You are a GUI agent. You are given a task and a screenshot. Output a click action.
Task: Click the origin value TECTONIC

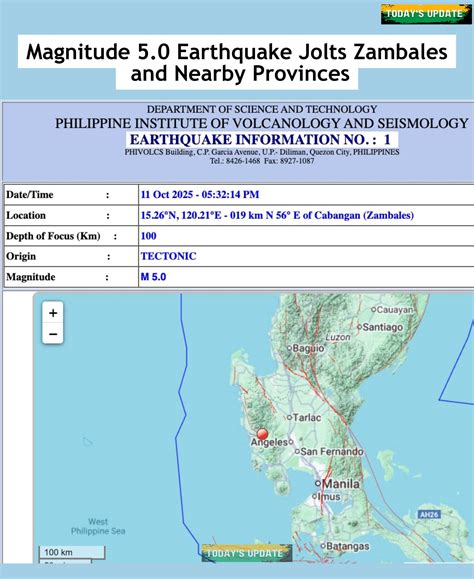(168, 256)
